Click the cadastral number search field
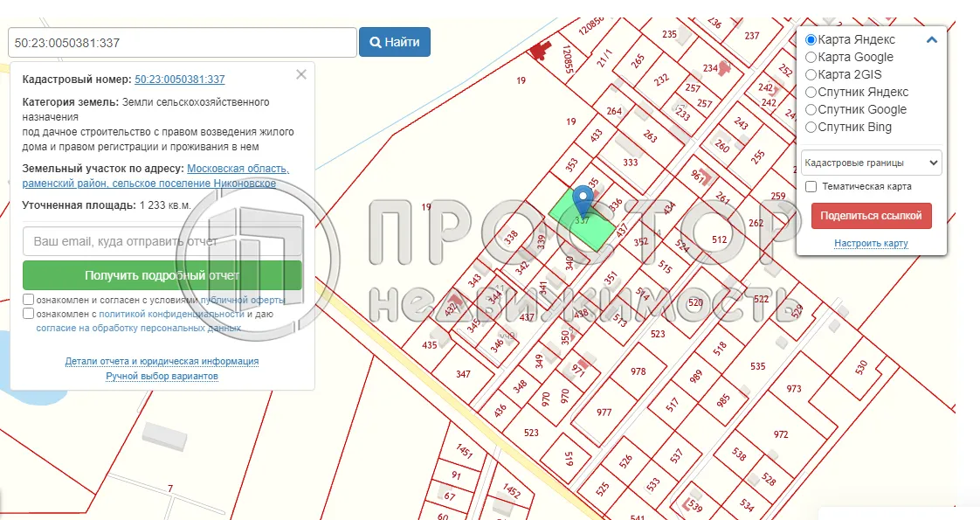Screen dimensions: 980x520 (183, 42)
